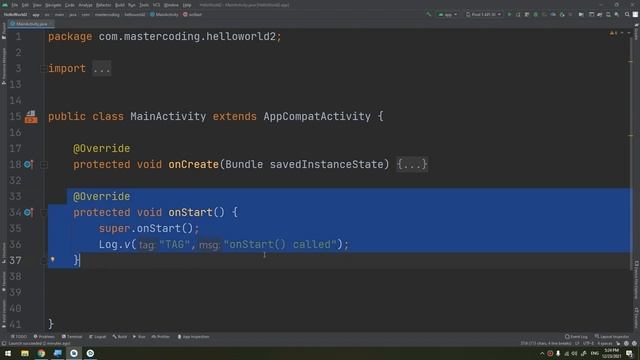
Task: Click super.onStart() call on line 35
Action: 149,229
